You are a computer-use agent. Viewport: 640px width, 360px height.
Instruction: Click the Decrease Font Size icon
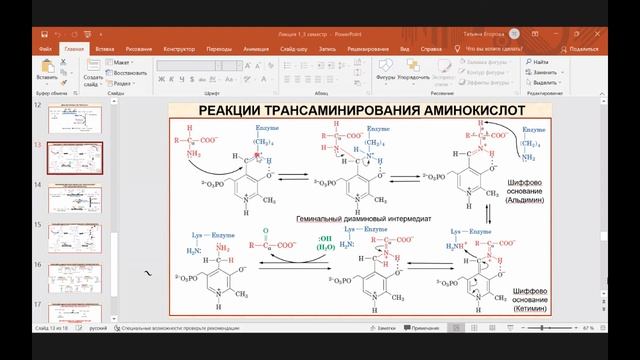258,66
